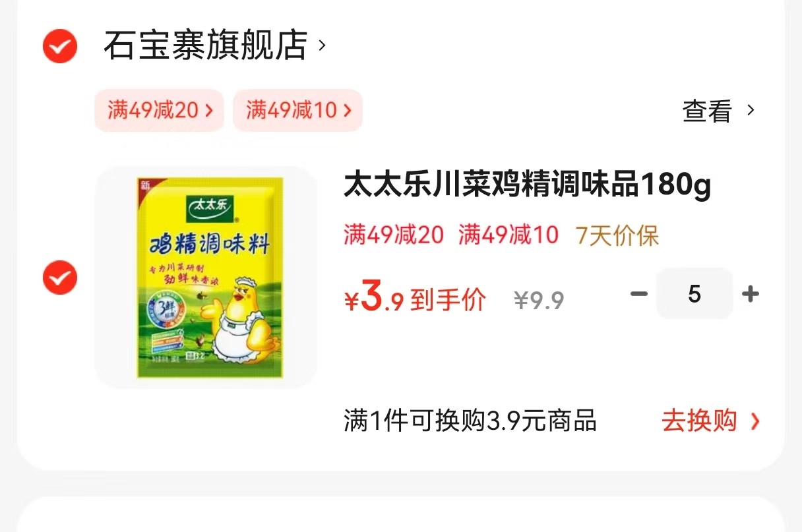Open the product title 太太乐川菜鸡精调味品180g
This screenshot has height=532, width=802.
[528, 185]
